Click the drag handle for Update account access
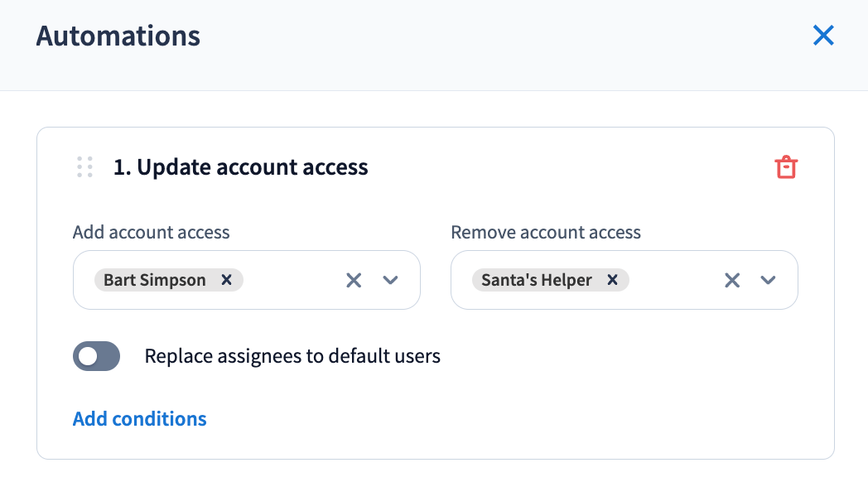The height and width of the screenshot is (482, 868). [x=84, y=166]
